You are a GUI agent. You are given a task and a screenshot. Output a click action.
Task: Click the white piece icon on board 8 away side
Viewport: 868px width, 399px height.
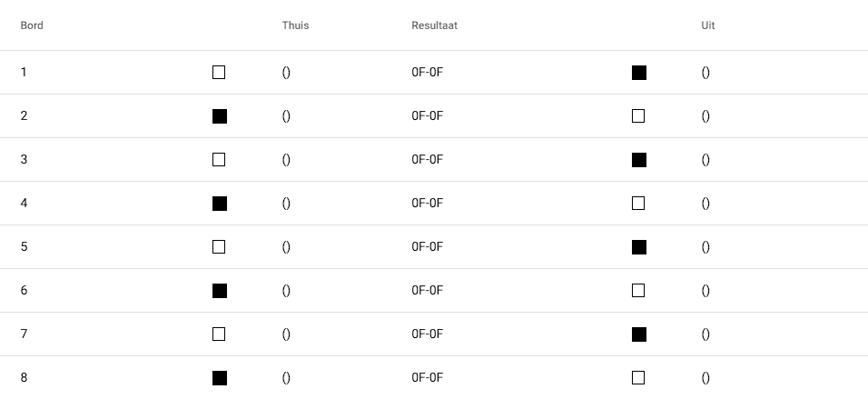(638, 378)
